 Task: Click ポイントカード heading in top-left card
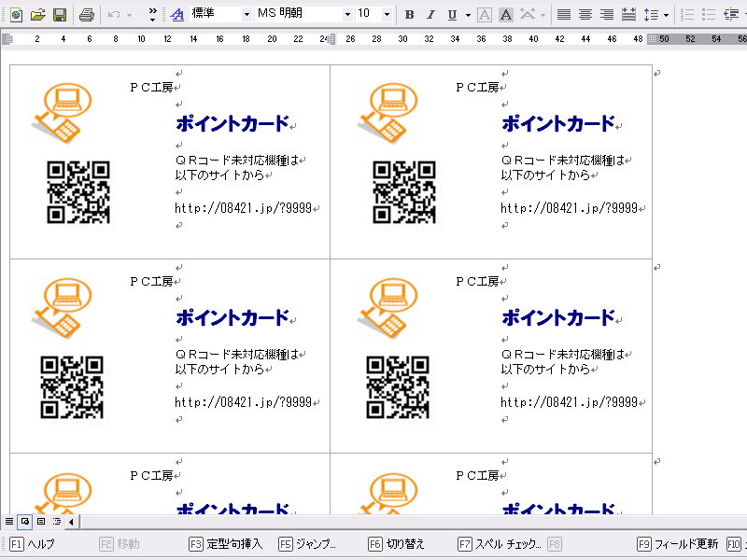233,123
